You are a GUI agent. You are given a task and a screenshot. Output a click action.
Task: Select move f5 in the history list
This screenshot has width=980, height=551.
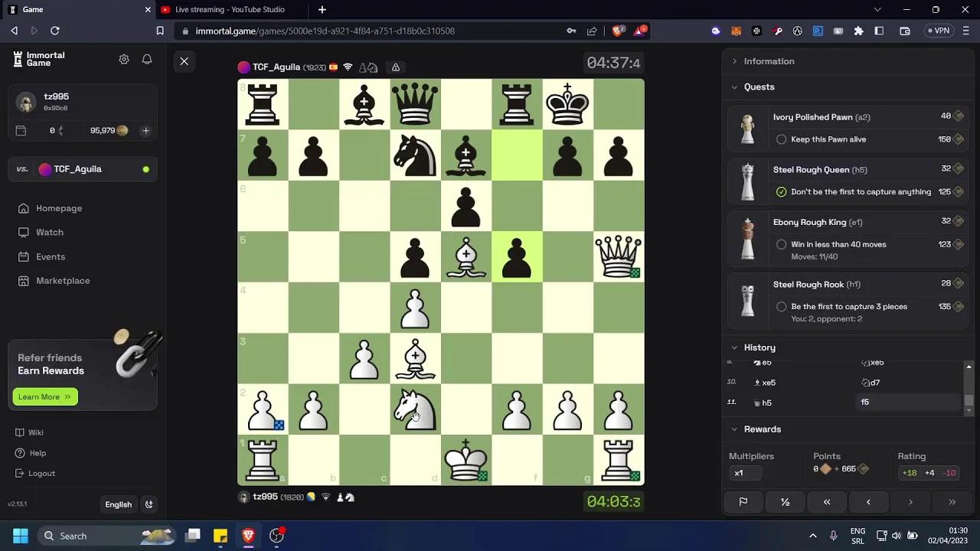866,402
